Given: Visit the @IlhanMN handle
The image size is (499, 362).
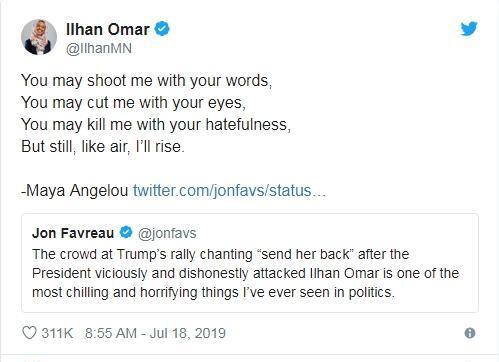Looking at the screenshot, I should pyautogui.click(x=99, y=49).
